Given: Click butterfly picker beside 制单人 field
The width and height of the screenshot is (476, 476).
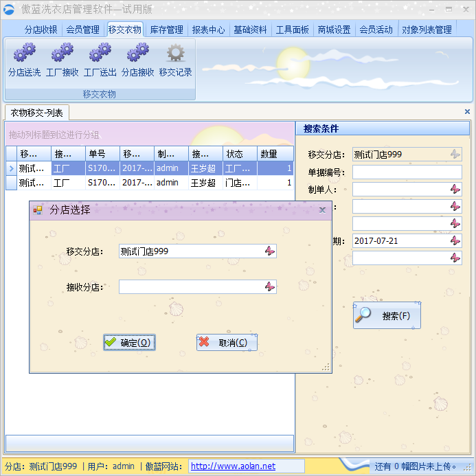Looking at the screenshot, I should click(x=455, y=189).
